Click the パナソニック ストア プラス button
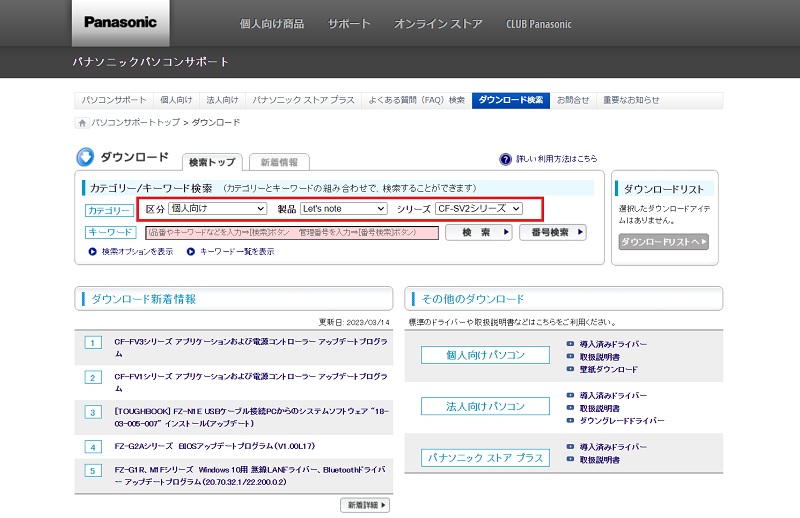This screenshot has height=518, width=800. 485,458
